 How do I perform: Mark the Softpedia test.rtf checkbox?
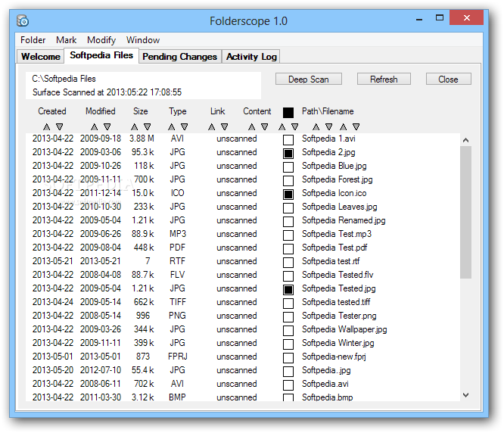pos(288,263)
